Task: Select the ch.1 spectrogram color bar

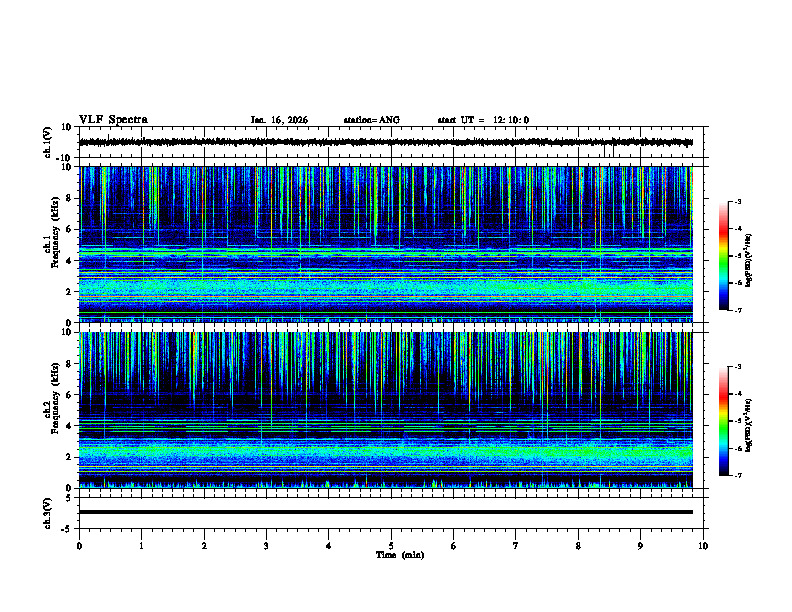Action: 723,256
